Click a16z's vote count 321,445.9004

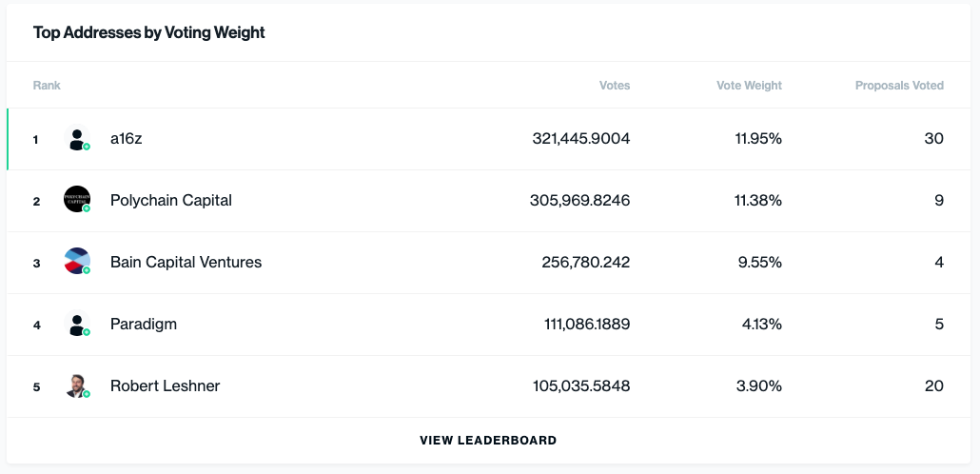580,139
